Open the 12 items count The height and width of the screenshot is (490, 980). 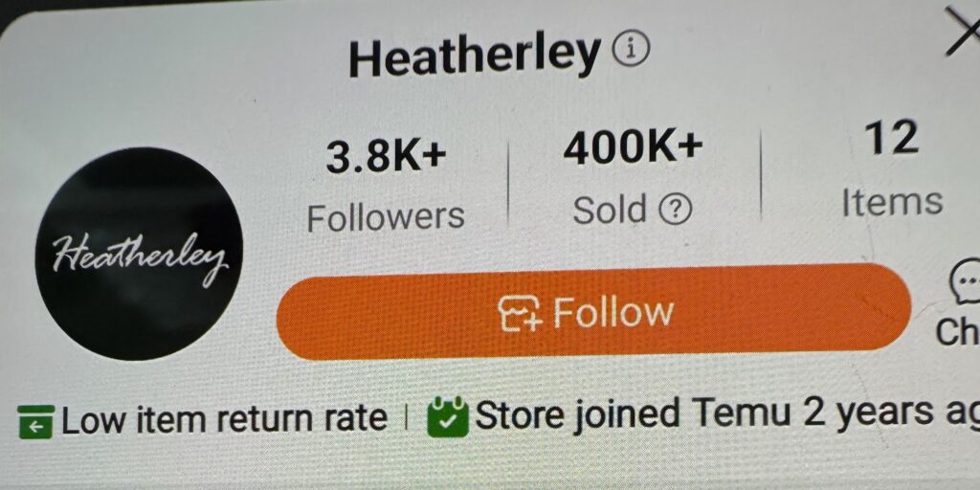pyautogui.click(x=892, y=138)
